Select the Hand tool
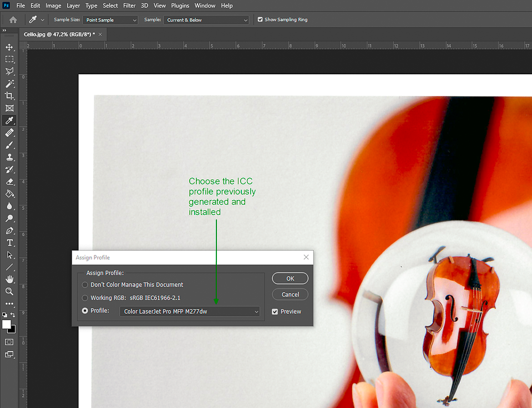The width and height of the screenshot is (532, 408). (x=9, y=279)
